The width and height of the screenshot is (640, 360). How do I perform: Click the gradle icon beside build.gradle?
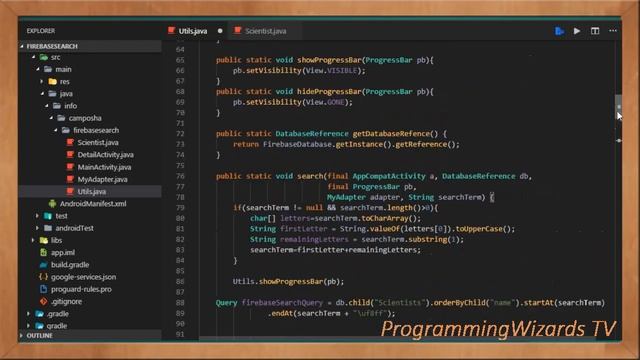click(x=43, y=265)
